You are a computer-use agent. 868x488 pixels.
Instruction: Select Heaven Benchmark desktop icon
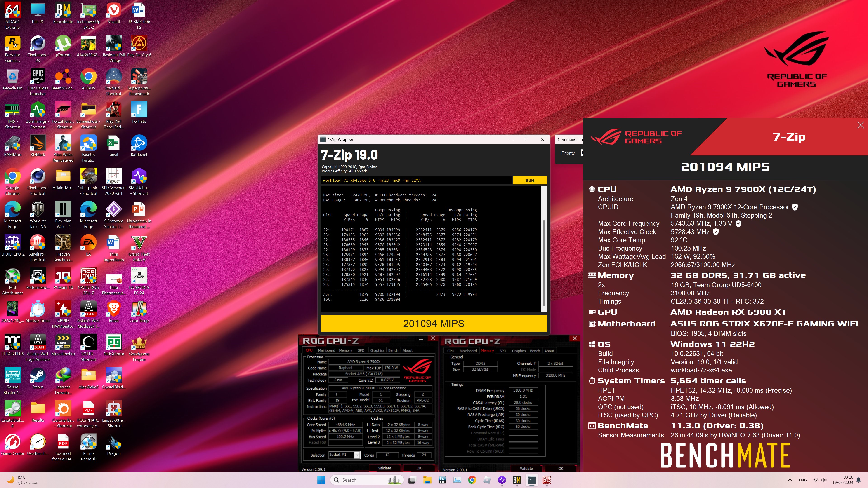pos(63,248)
